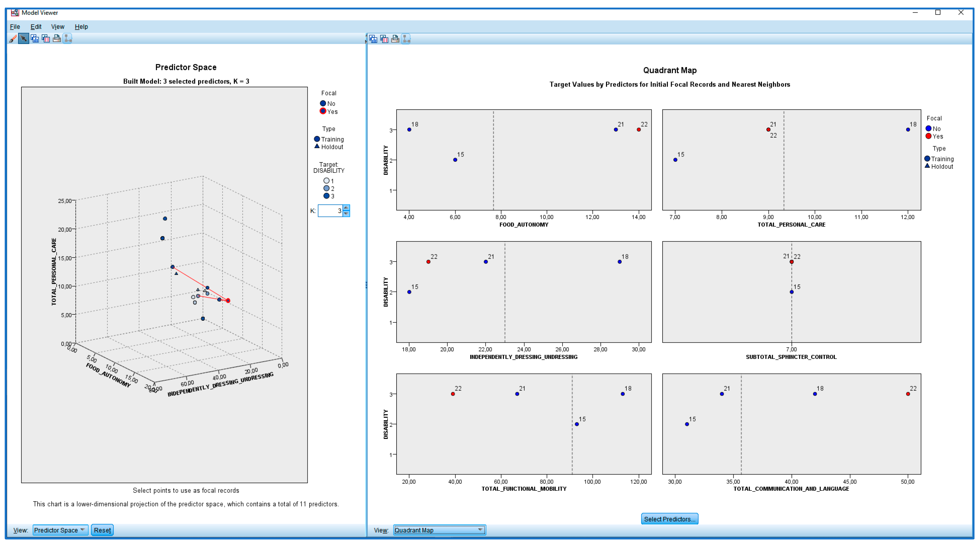The image size is (980, 546).
Task: Expand the Quadrant Map view dropdown
Action: point(439,530)
